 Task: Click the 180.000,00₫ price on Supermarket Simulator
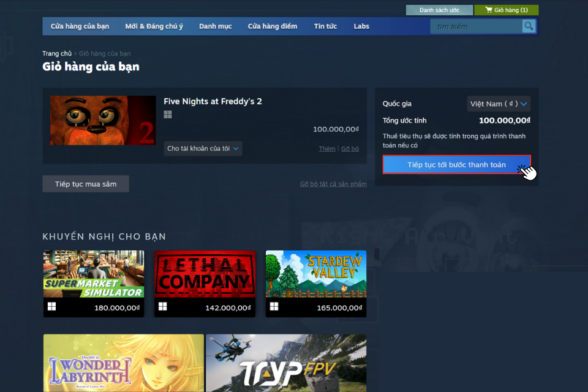(x=117, y=308)
